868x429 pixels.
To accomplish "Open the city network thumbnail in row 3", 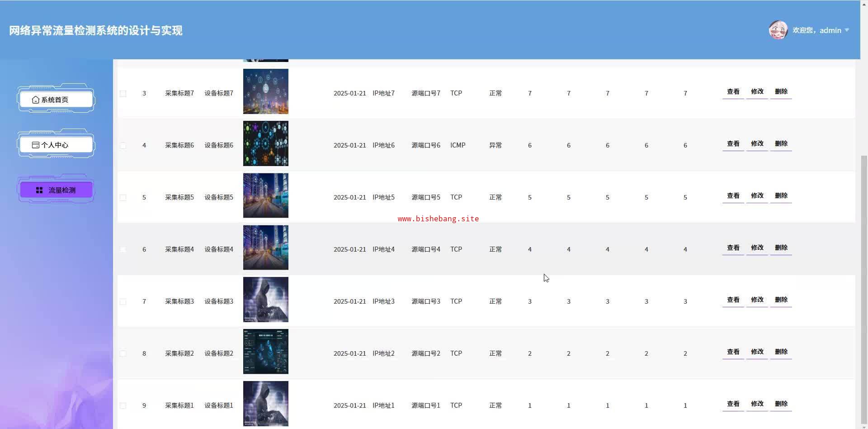I will click(x=266, y=91).
